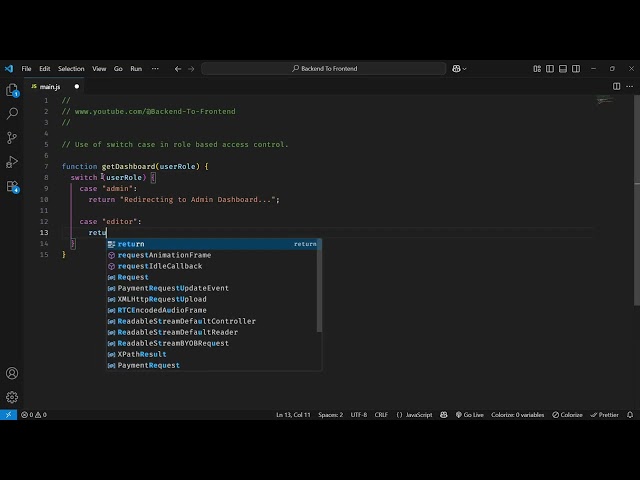This screenshot has height=480, width=640.
Task: Open the Run and Debug view
Action: tap(12, 162)
